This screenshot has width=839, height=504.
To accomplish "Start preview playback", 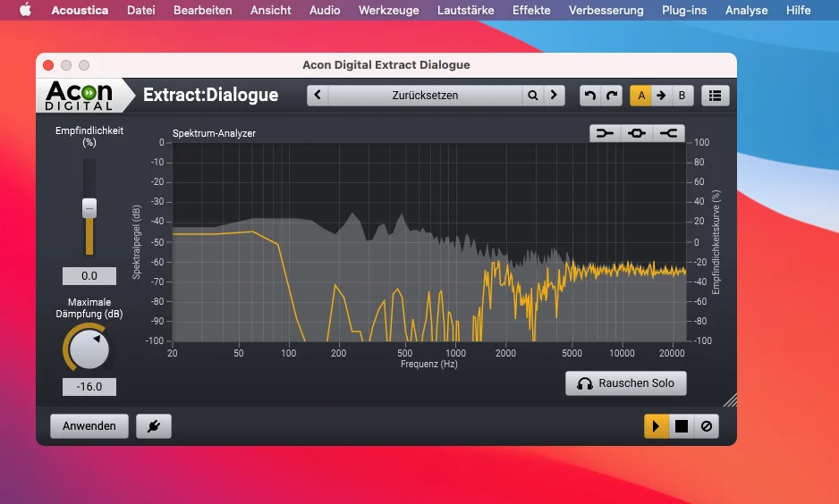I will tap(656, 426).
